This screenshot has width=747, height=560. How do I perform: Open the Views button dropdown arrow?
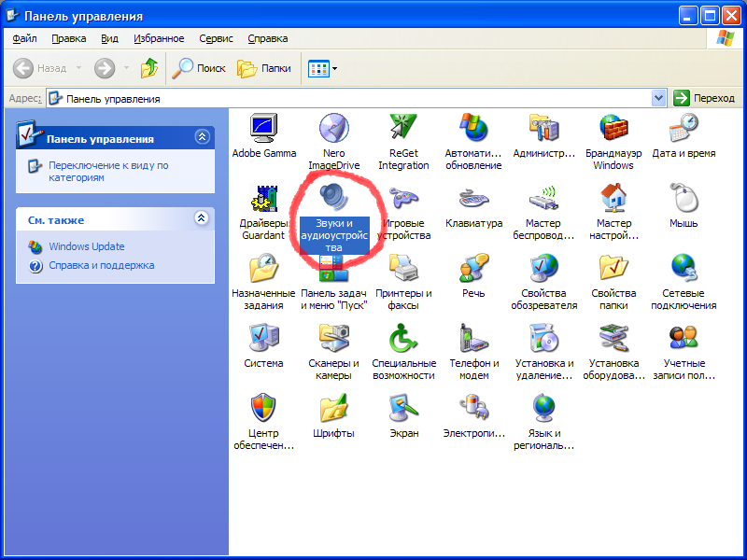(x=335, y=68)
